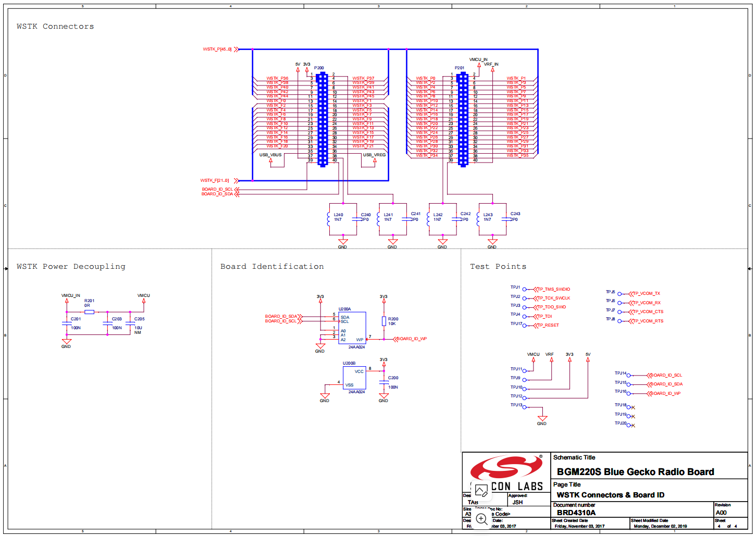
Task: Select the U200A EEPROM chip symbol
Action: pyautogui.click(x=352, y=328)
